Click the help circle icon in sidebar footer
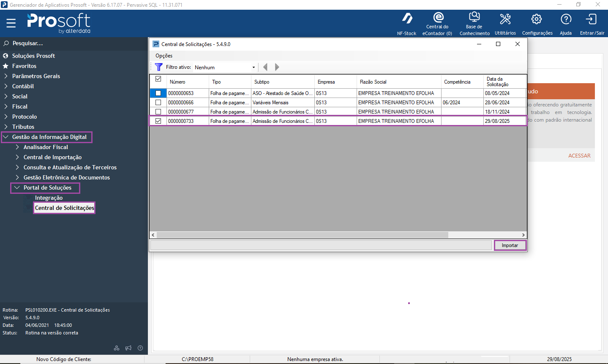The image size is (608, 364). tap(140, 348)
